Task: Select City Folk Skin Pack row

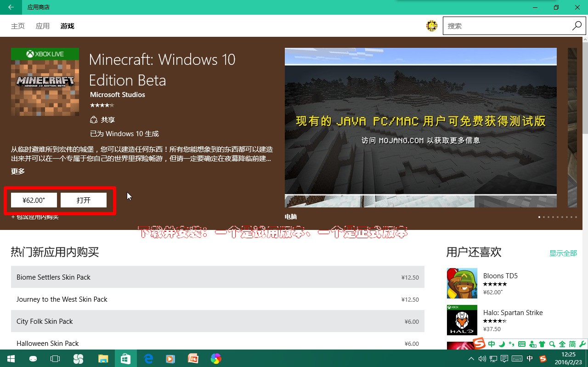Action: pos(218,321)
